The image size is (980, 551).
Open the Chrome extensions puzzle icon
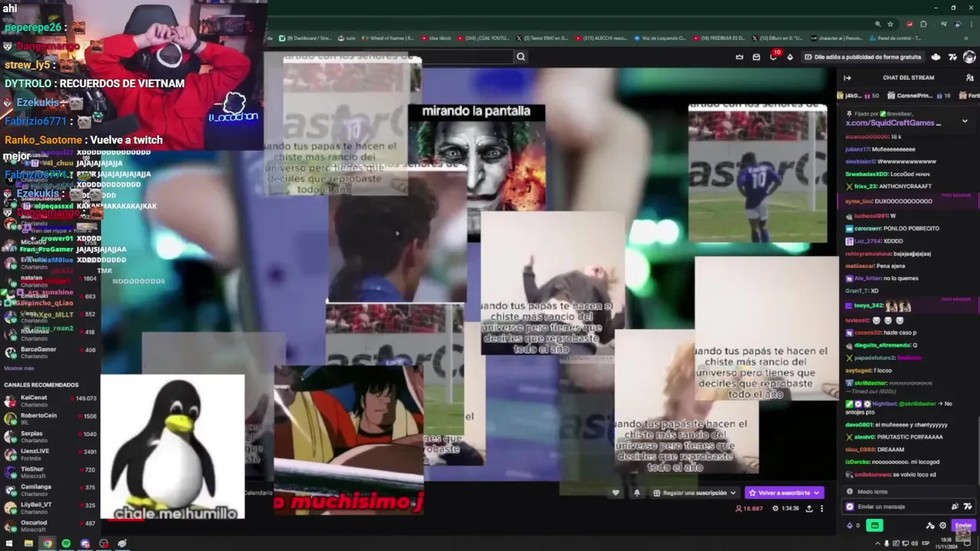923,24
